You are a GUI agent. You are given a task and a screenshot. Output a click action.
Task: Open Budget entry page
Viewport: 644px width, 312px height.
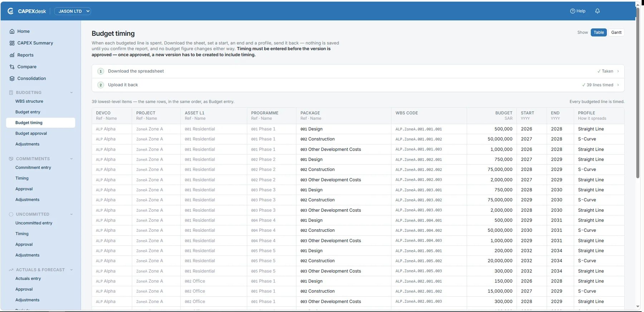pos(28,112)
